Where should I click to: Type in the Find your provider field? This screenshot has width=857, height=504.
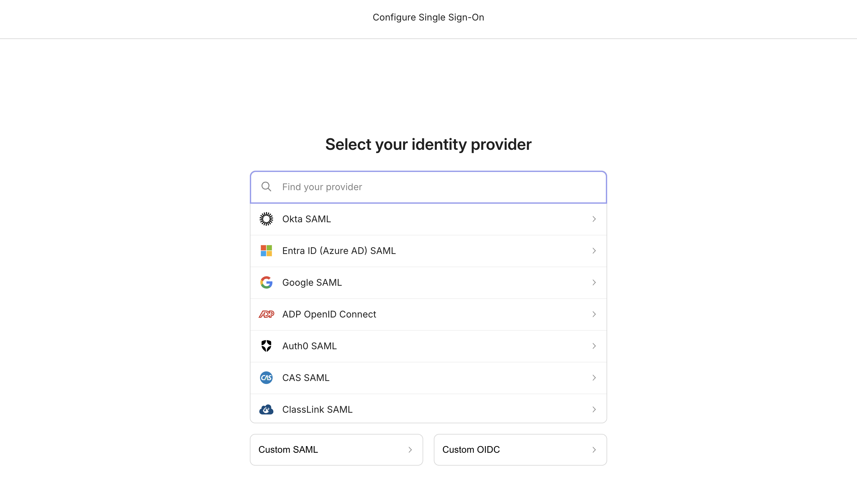pyautogui.click(x=435, y=187)
